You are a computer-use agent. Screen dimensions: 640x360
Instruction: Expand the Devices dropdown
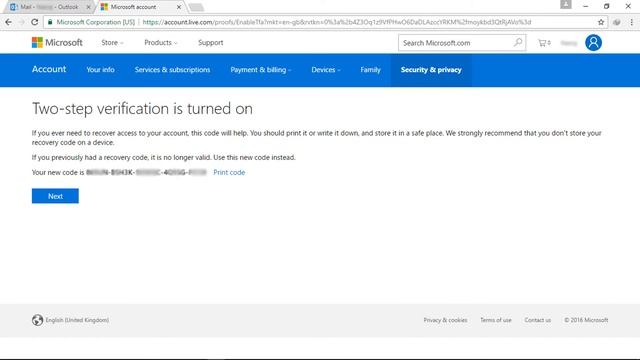(326, 70)
